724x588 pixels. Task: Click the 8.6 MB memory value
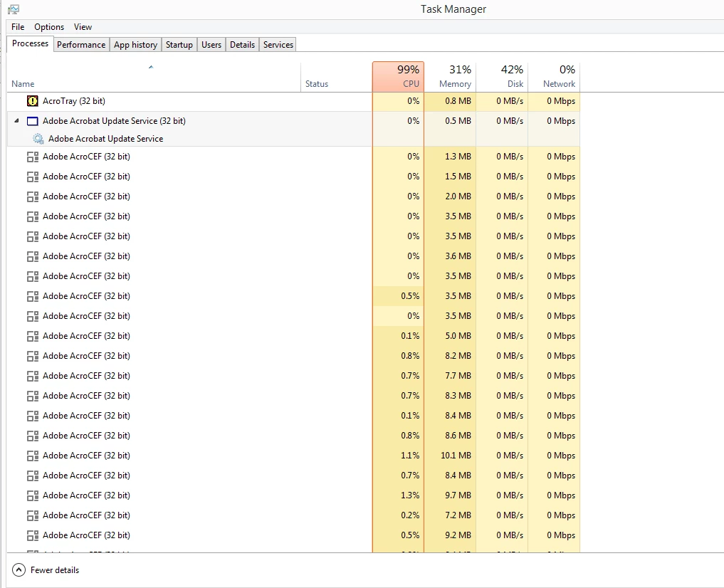458,436
